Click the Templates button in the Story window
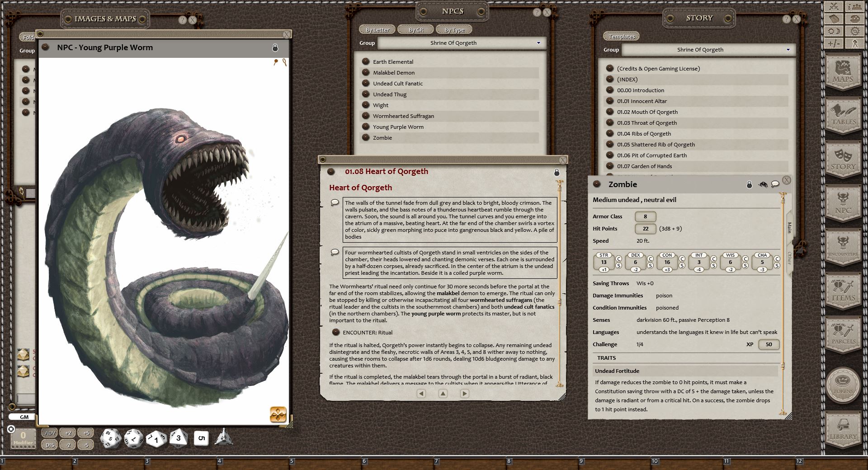 point(621,36)
